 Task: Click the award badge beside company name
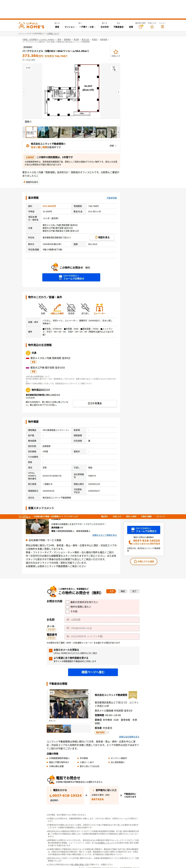coord(133,695)
